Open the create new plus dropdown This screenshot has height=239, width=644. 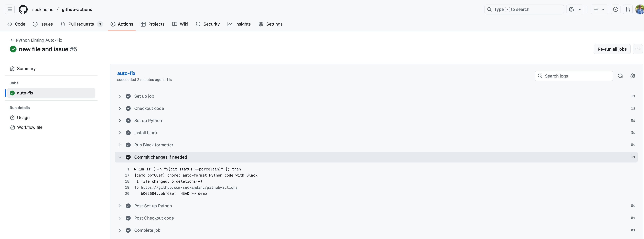tap(599, 9)
